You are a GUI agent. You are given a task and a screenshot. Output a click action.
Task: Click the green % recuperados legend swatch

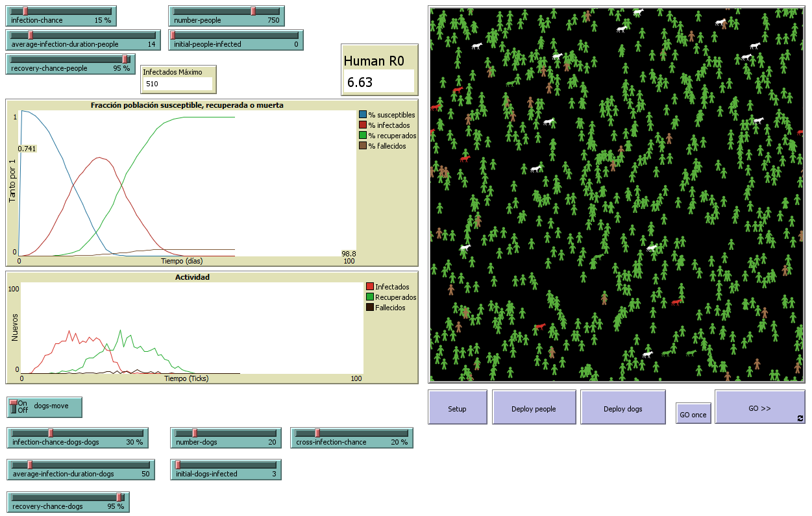362,136
